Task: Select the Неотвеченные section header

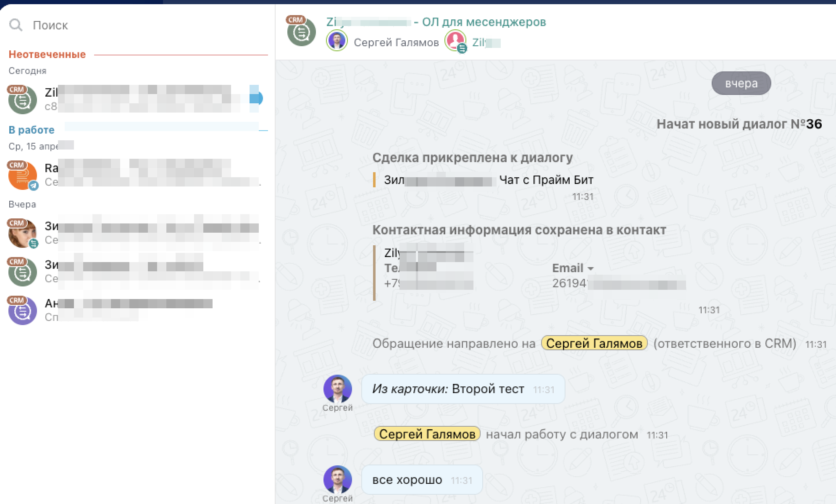Action: (47, 55)
